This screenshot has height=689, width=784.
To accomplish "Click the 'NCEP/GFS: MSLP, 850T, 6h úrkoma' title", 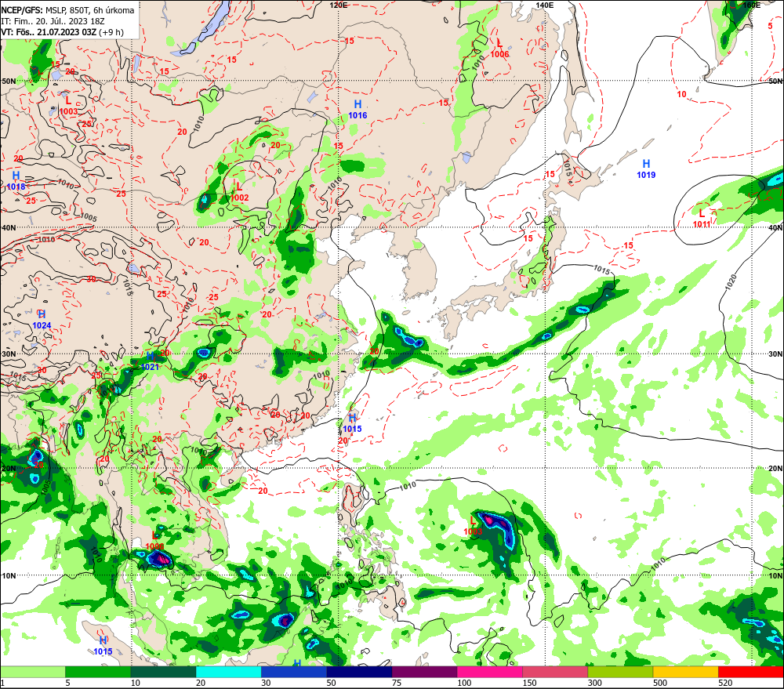I will [x=67, y=10].
